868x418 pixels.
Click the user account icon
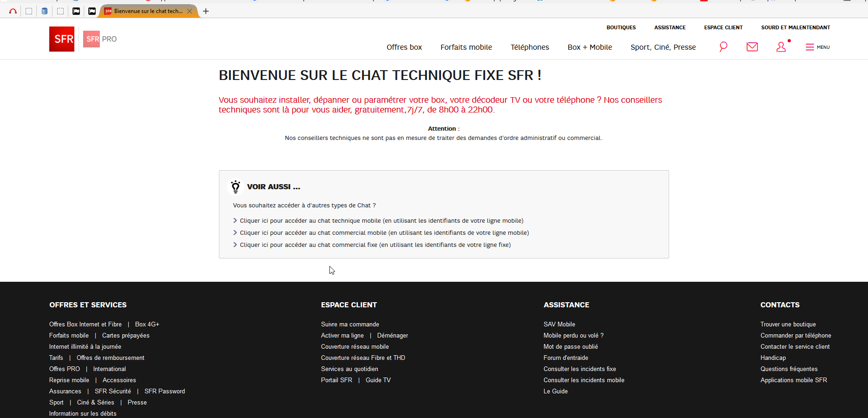[781, 47]
